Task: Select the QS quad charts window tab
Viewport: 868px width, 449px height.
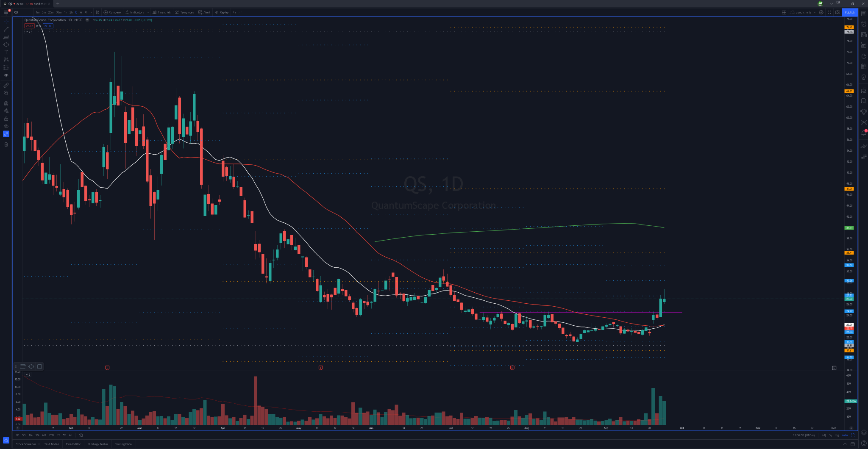Action: click(x=27, y=4)
